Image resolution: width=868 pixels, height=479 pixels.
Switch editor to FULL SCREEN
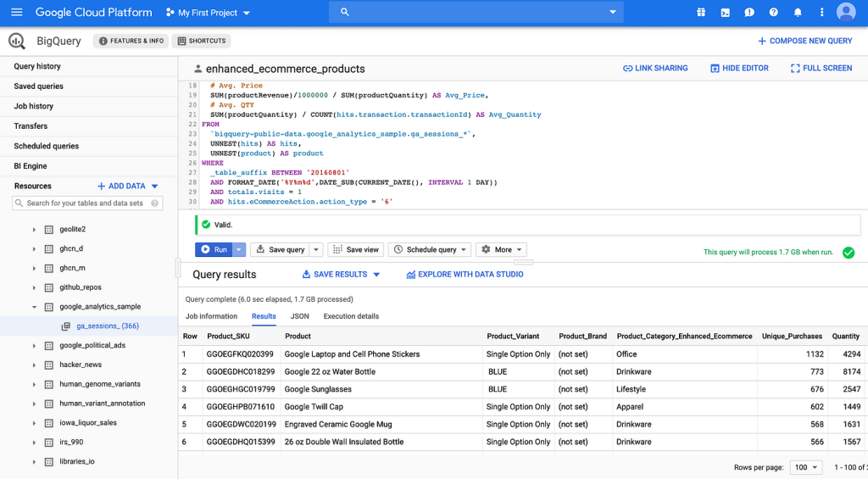click(821, 68)
